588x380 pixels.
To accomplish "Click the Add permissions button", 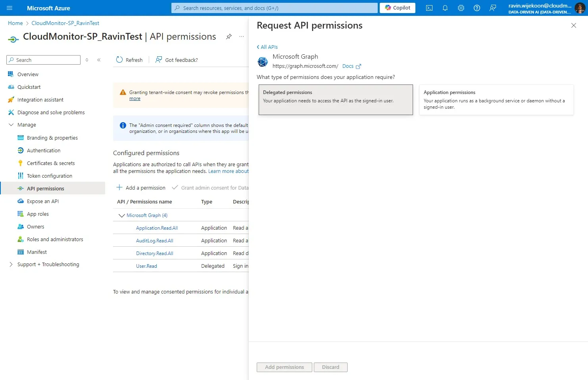I will (284, 367).
